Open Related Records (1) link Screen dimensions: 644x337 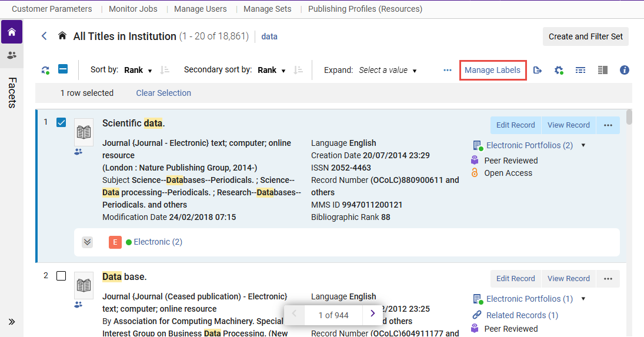point(522,315)
